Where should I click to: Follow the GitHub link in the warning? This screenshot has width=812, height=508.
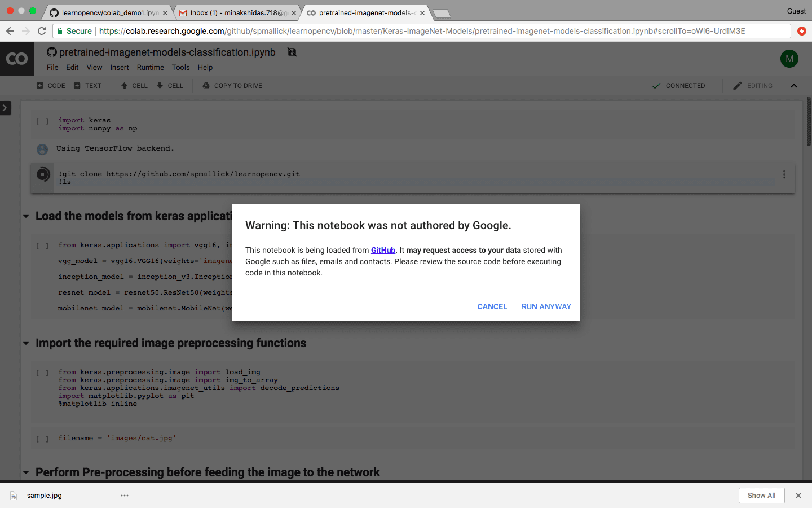[x=383, y=250]
